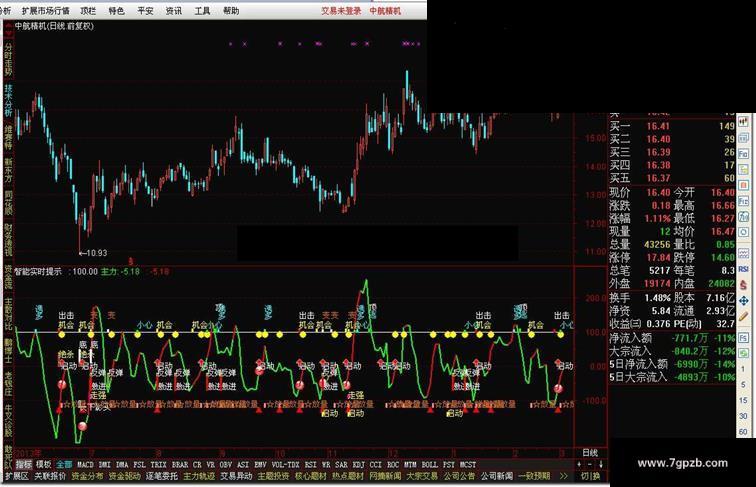This screenshot has height=487, width=756.
Task: Open the 帮助 menu
Action: click(x=231, y=10)
